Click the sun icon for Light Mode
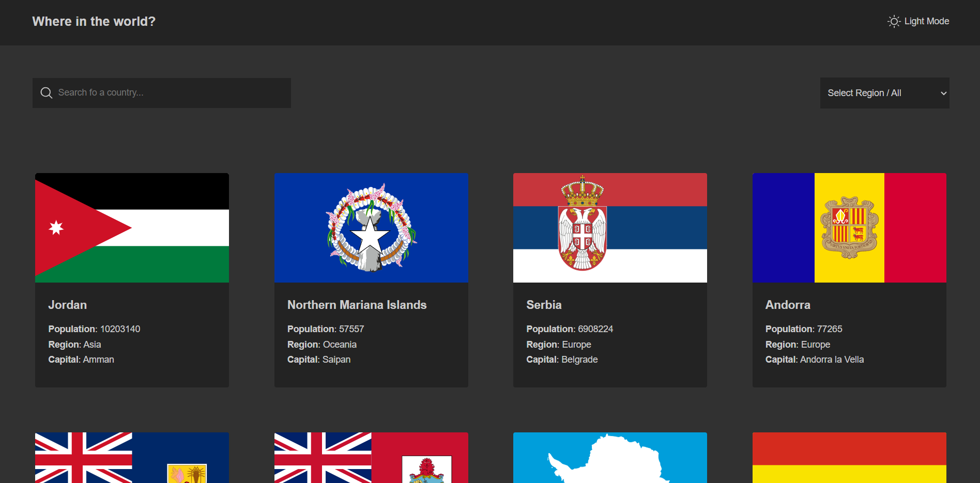The width and height of the screenshot is (980, 483). point(894,21)
